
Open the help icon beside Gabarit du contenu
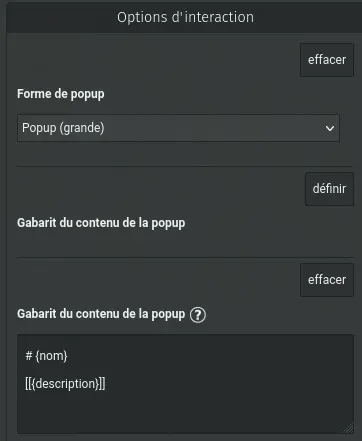[x=198, y=315]
